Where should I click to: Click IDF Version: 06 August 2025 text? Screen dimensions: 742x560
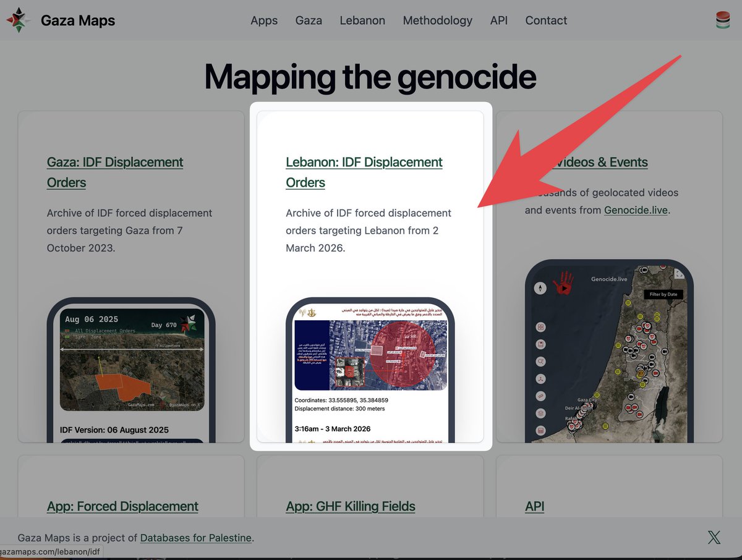(x=114, y=430)
